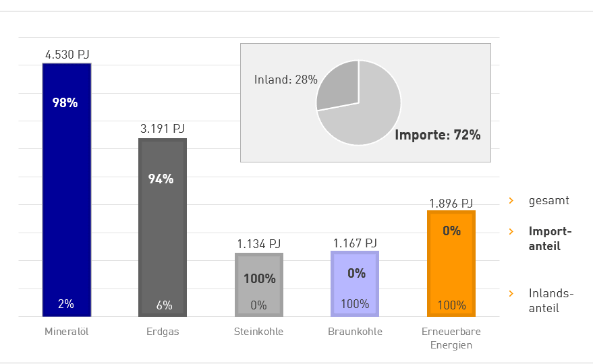Click the Erdgas axis label
The image size is (593, 364).
click(163, 332)
